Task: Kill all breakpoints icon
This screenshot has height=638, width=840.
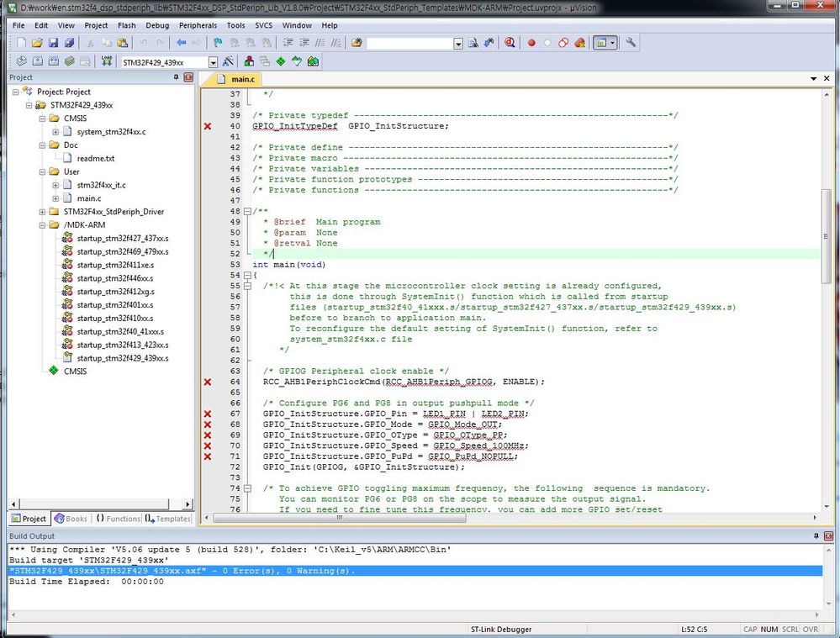Action: point(579,43)
